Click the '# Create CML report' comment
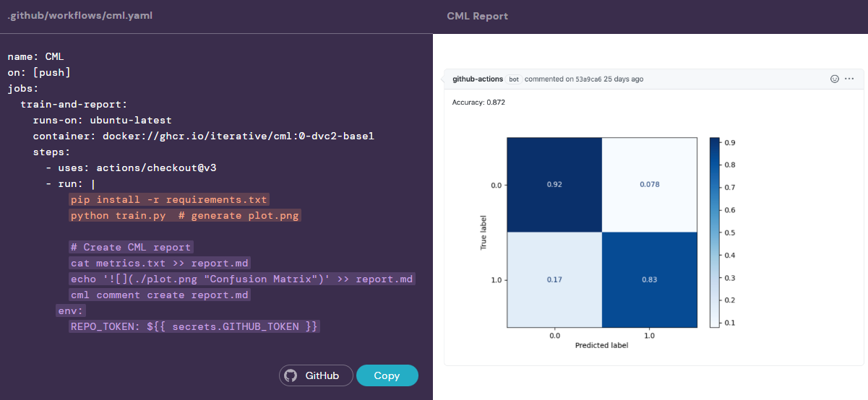Screen dimensions: 868x400 (131, 247)
